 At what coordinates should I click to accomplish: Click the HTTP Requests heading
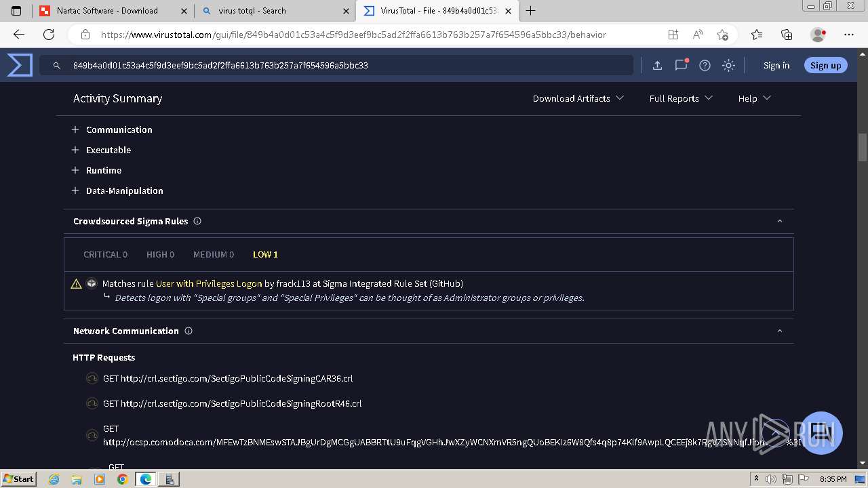[x=104, y=357]
